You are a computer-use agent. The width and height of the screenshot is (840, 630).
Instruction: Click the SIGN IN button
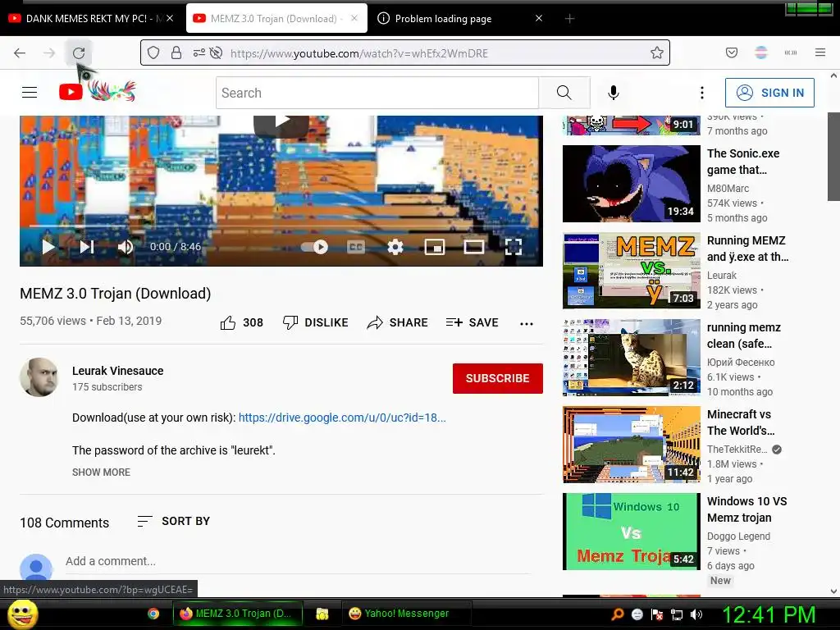[x=769, y=93]
